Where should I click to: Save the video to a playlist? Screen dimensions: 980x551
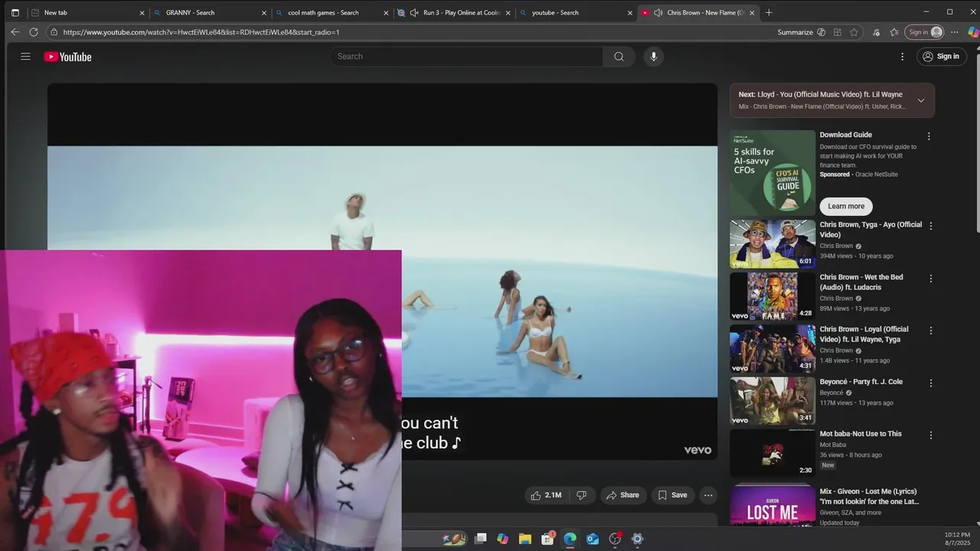click(x=672, y=495)
